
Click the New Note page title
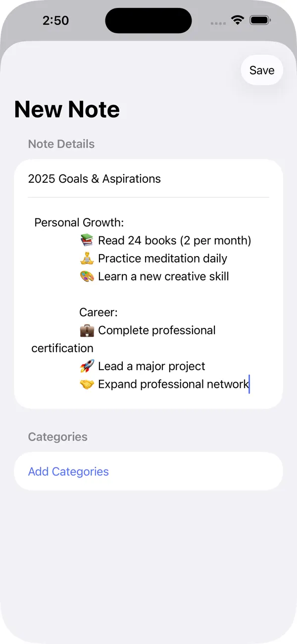coord(67,109)
